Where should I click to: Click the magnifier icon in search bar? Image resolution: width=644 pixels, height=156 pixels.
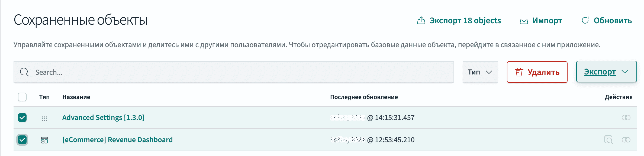24,72
